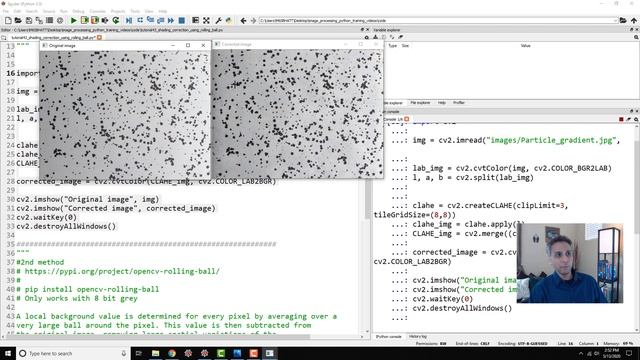Go back with the left arrow

(x=243, y=20)
